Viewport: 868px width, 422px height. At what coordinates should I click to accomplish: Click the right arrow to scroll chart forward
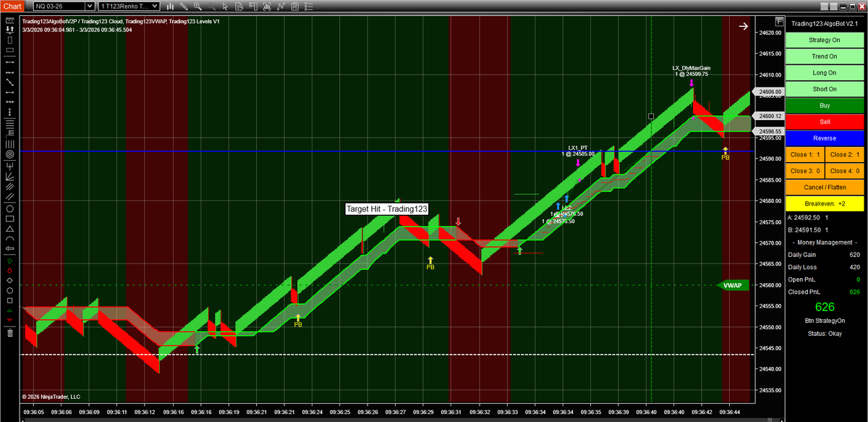point(743,26)
